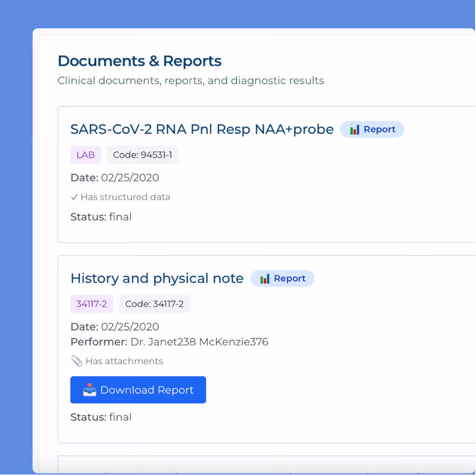Open the History and physical note title
The width and height of the screenshot is (476, 475).
(157, 278)
